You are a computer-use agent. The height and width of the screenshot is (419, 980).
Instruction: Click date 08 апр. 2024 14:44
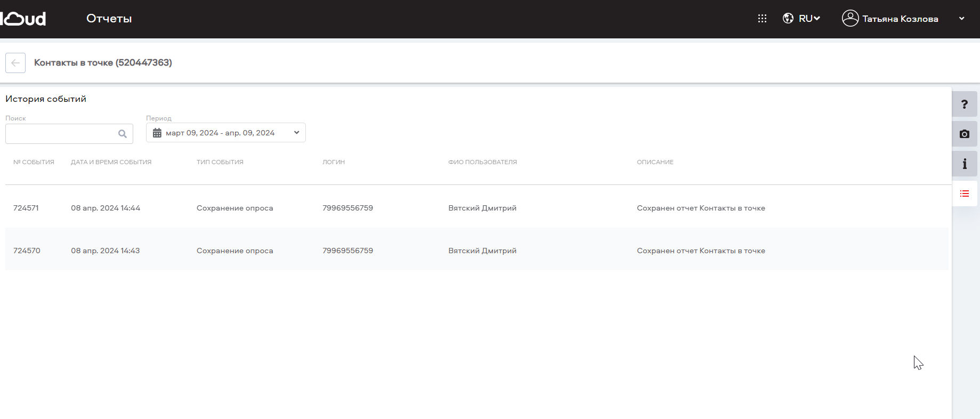click(x=106, y=208)
